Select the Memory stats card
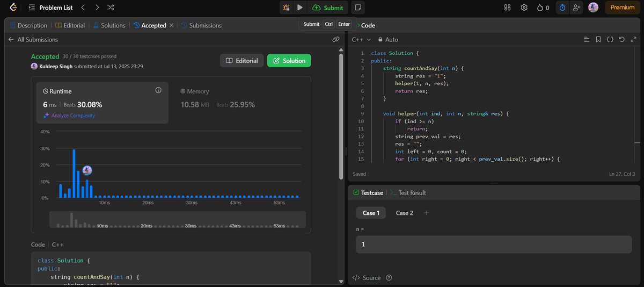 click(x=240, y=103)
